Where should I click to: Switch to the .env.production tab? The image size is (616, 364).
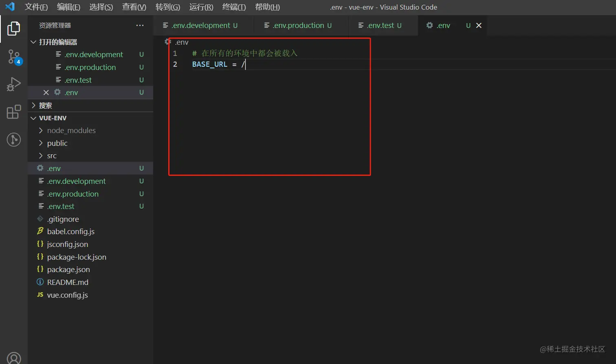pyautogui.click(x=301, y=25)
